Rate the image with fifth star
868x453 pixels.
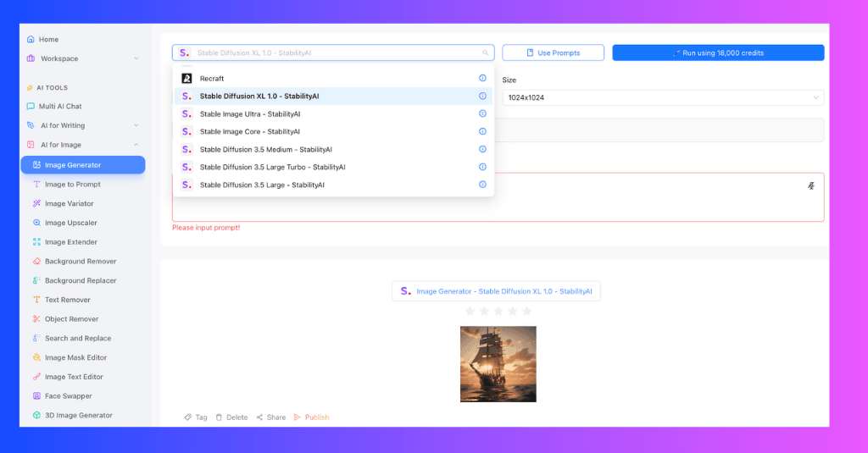527,311
